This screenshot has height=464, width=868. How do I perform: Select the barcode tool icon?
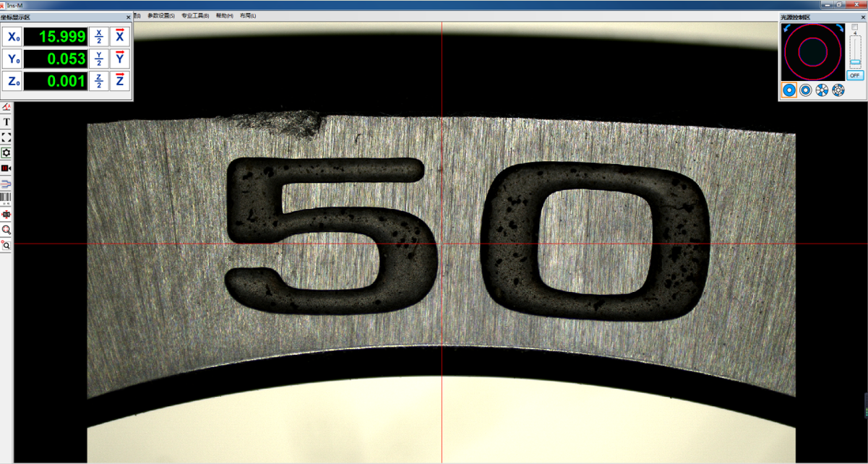click(x=7, y=197)
